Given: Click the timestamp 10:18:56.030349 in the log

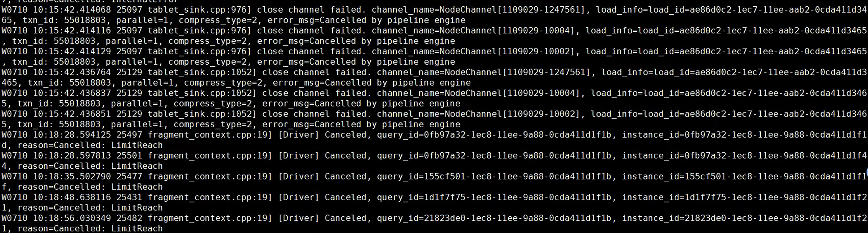Looking at the screenshot, I should tap(72, 218).
